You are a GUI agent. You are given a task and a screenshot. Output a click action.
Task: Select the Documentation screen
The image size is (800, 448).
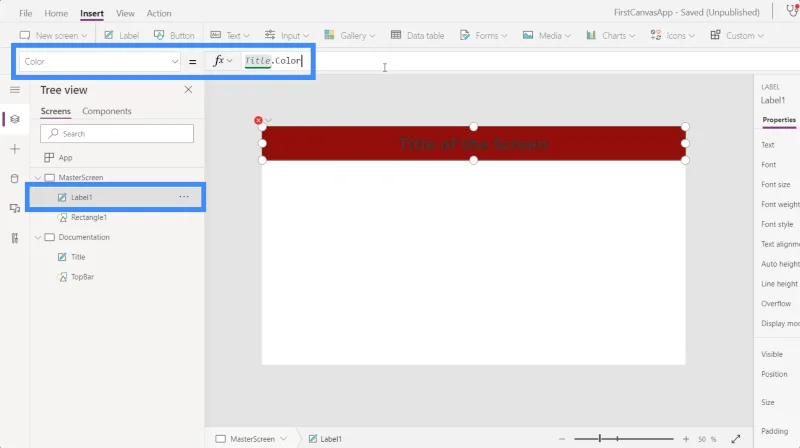tap(84, 237)
